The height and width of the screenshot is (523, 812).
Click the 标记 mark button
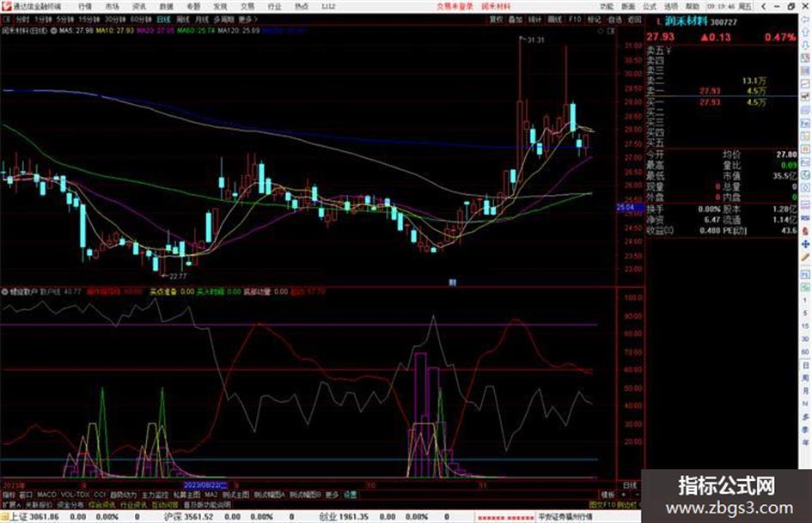pos(594,19)
